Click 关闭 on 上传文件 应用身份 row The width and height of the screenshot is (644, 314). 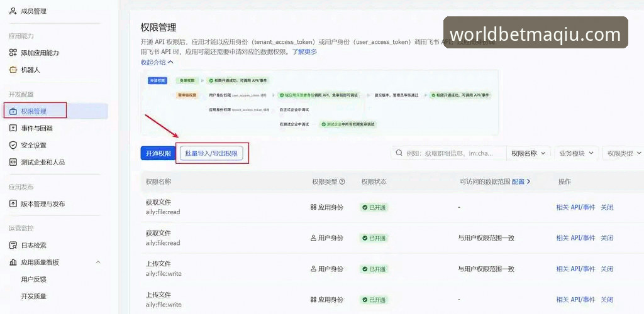[607, 300]
